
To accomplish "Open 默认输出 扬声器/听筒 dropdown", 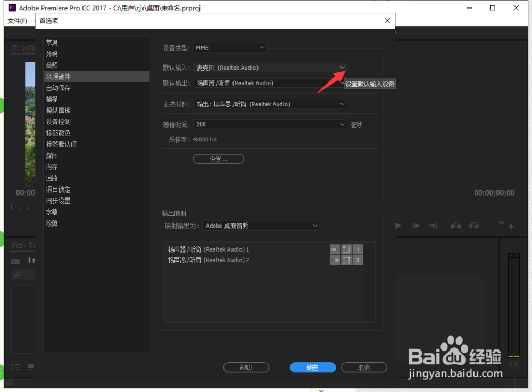I will click(x=270, y=83).
